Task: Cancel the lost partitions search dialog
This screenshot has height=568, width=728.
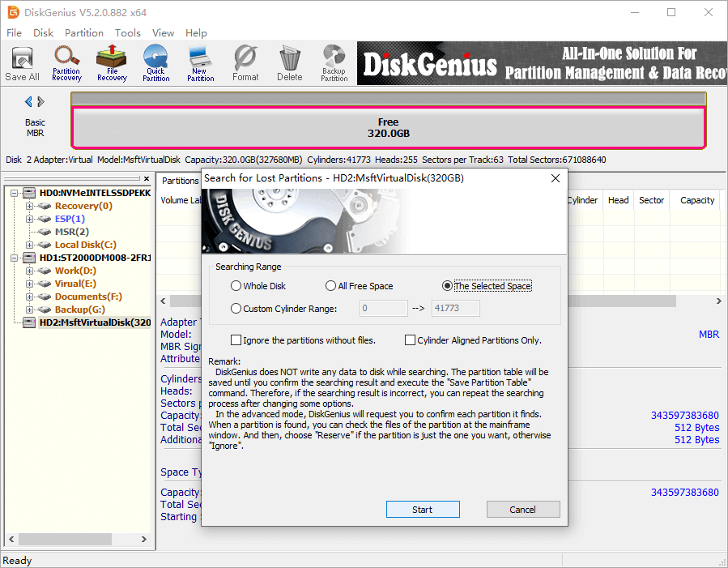Action: (x=522, y=510)
